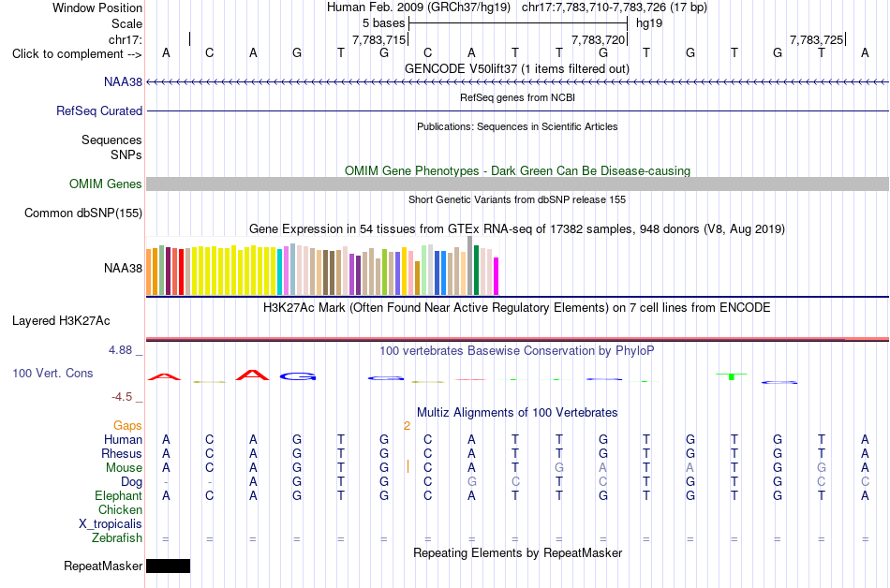The height and width of the screenshot is (588, 890).
Task: Click the Window Position label
Action: [x=97, y=7]
